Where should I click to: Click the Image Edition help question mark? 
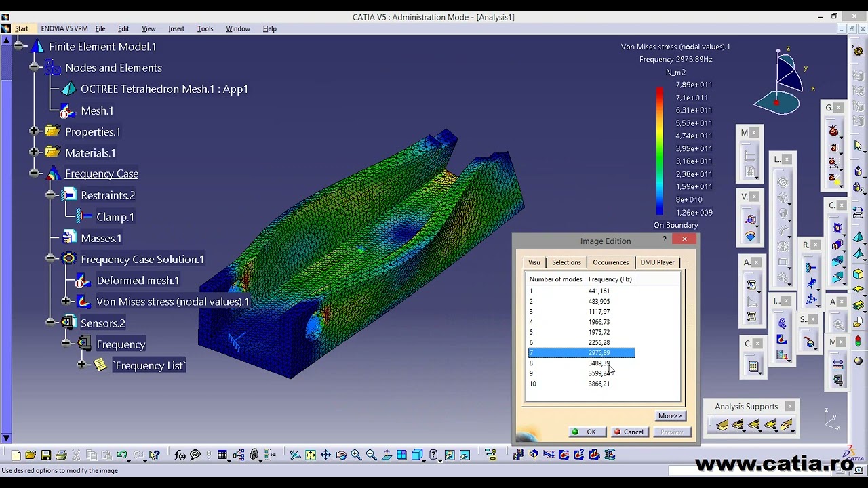tap(665, 239)
